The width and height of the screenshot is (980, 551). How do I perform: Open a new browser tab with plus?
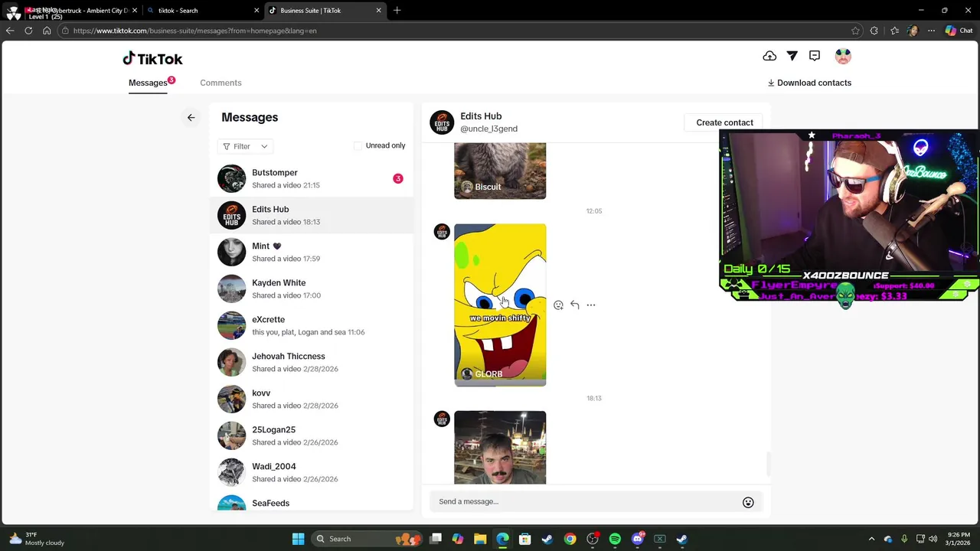pyautogui.click(x=397, y=11)
